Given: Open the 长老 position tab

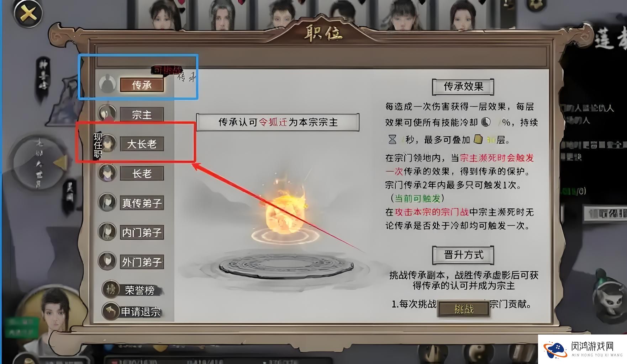Looking at the screenshot, I should point(142,173).
